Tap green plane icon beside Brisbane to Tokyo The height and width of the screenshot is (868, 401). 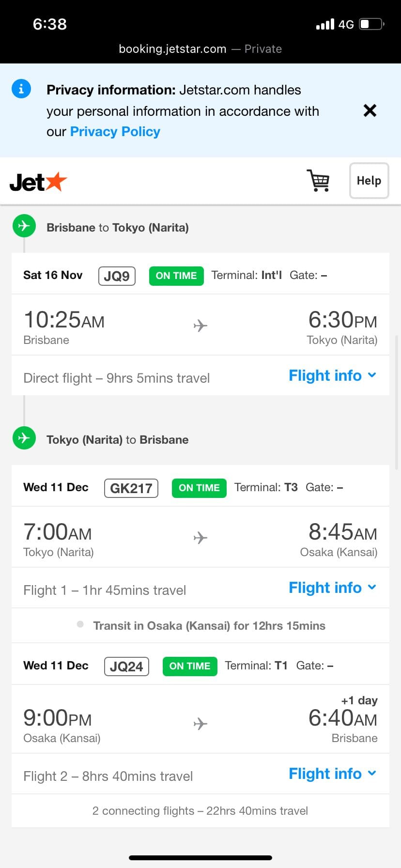(24, 226)
